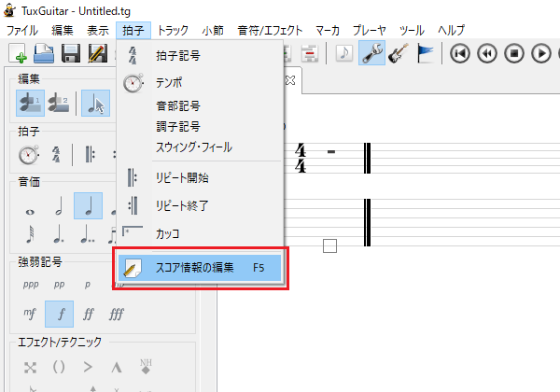Click the heavy accent ^ icon
This screenshot has height=392, width=560.
tap(117, 368)
